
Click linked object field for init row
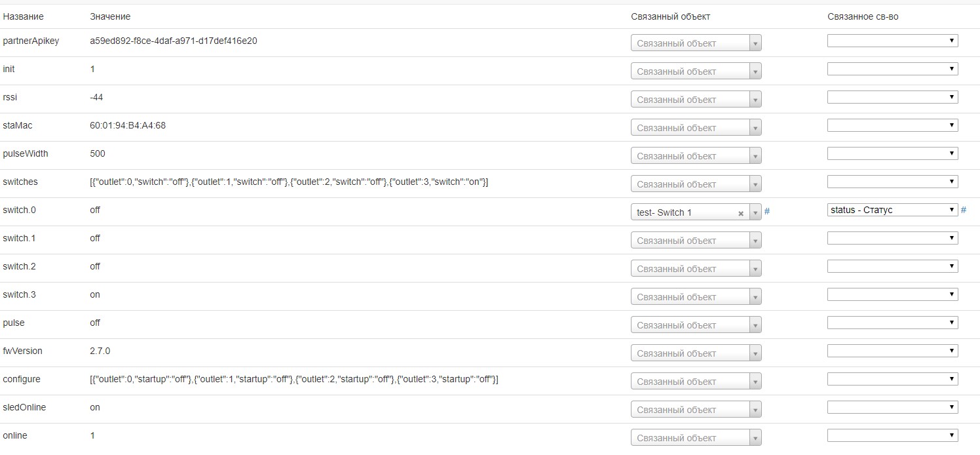coord(690,71)
